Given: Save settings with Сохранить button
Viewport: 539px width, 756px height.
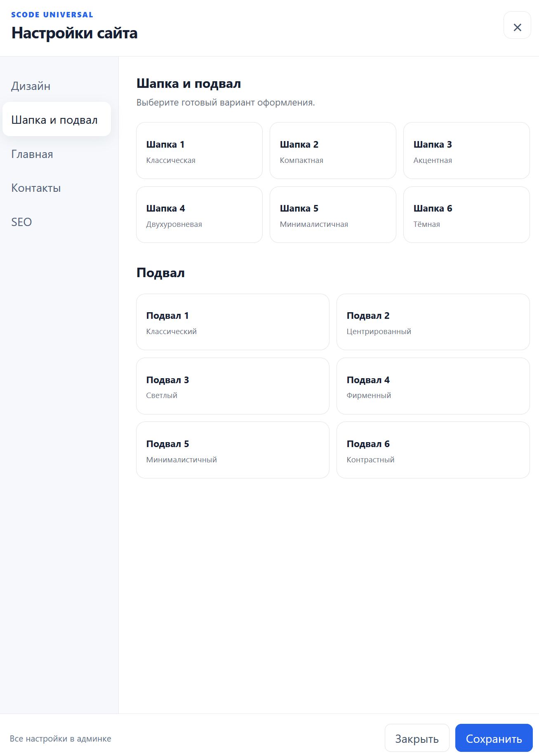Looking at the screenshot, I should 494,738.
